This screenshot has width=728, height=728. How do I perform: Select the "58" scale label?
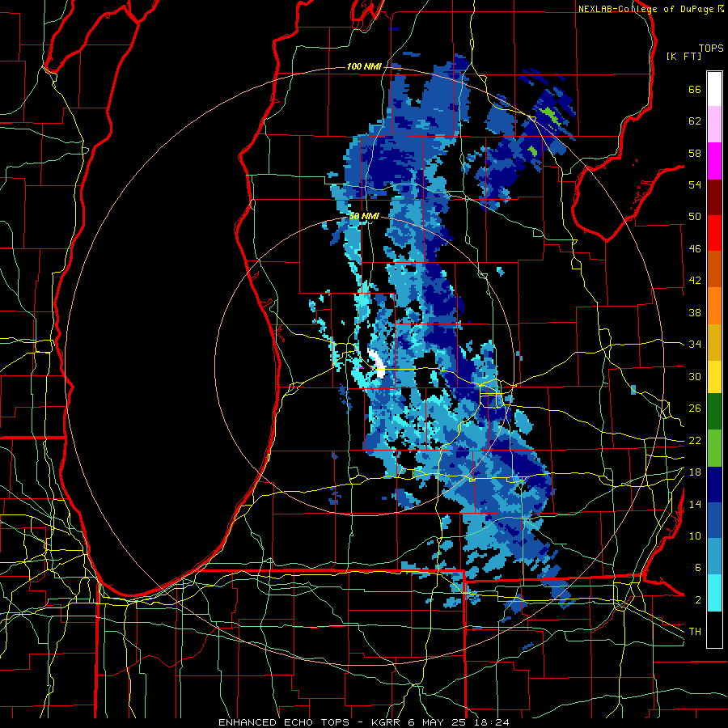(695, 153)
